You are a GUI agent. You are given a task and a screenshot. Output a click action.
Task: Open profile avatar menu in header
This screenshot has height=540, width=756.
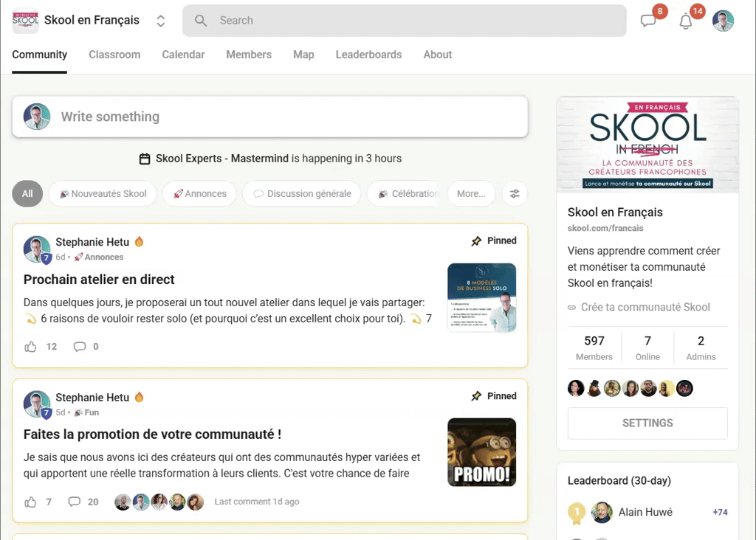(723, 21)
